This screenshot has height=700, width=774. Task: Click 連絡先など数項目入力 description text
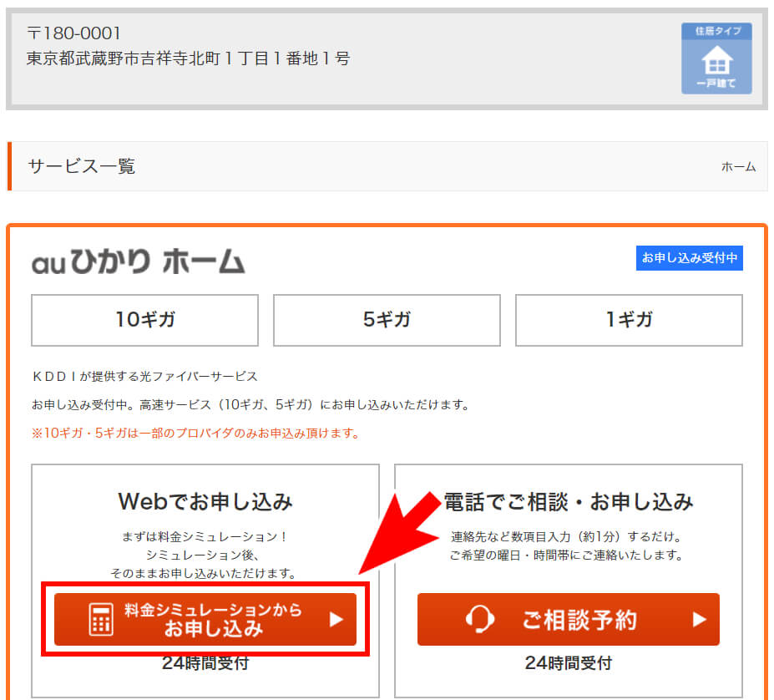(x=567, y=536)
